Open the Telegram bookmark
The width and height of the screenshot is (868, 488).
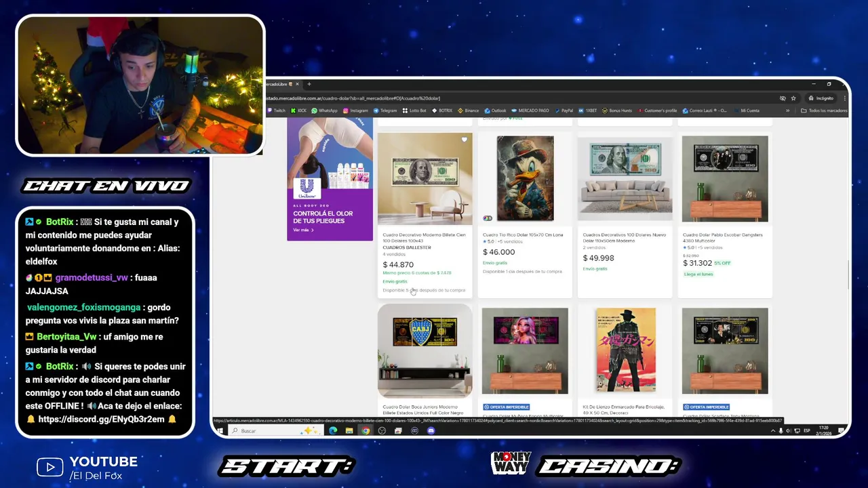(385, 110)
